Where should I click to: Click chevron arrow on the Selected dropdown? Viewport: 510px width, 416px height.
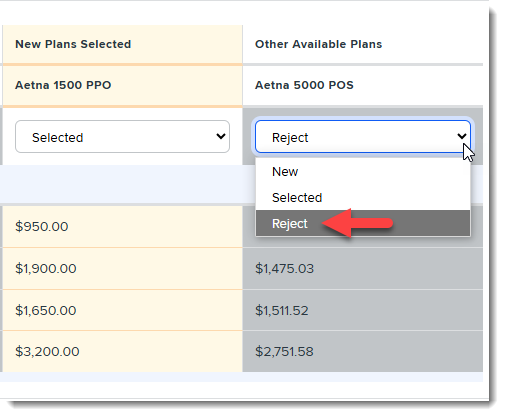221,136
